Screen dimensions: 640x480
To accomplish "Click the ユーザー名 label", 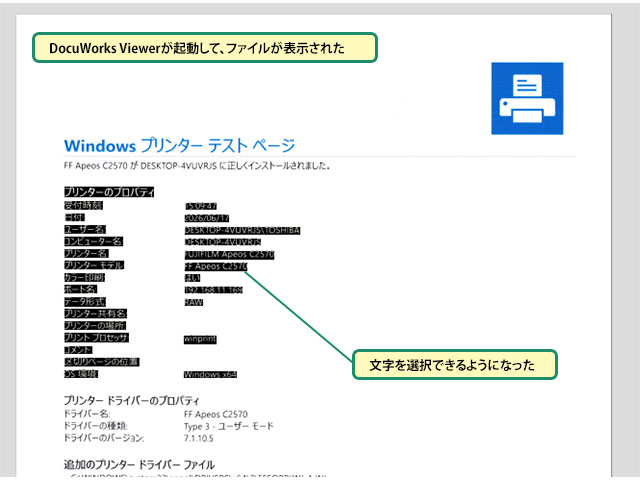I will tap(85, 229).
